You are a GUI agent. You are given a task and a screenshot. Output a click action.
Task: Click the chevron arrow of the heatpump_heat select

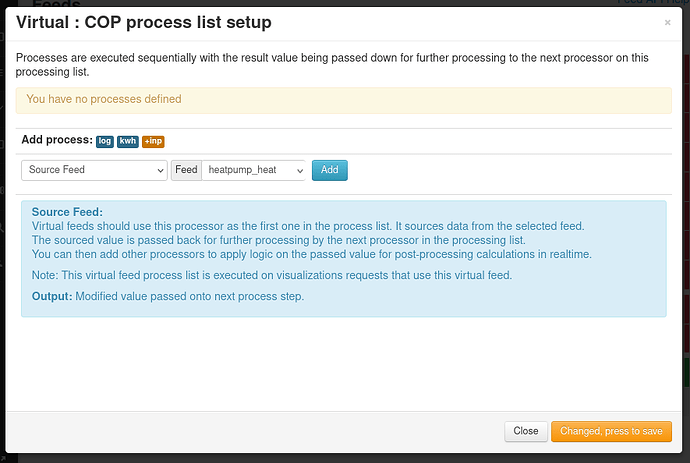point(299,170)
